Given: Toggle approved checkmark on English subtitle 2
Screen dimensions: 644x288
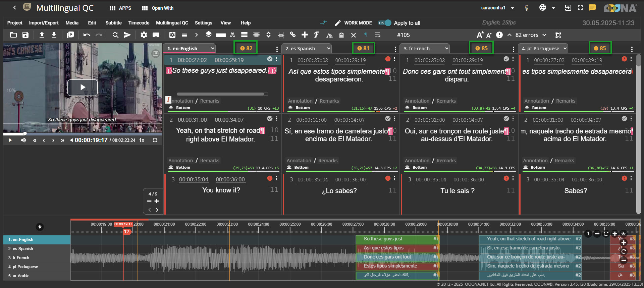Looking at the screenshot, I should (x=270, y=119).
